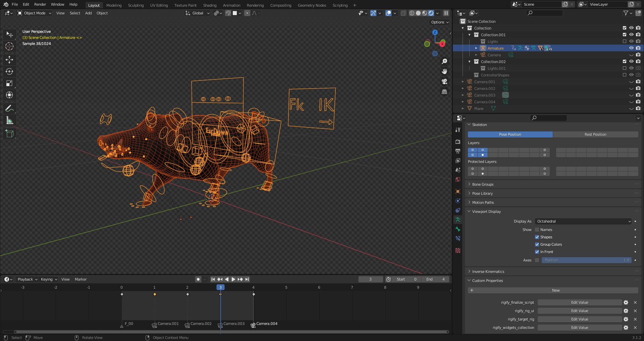
Task: Open the Render properties tab
Action: pos(458,142)
